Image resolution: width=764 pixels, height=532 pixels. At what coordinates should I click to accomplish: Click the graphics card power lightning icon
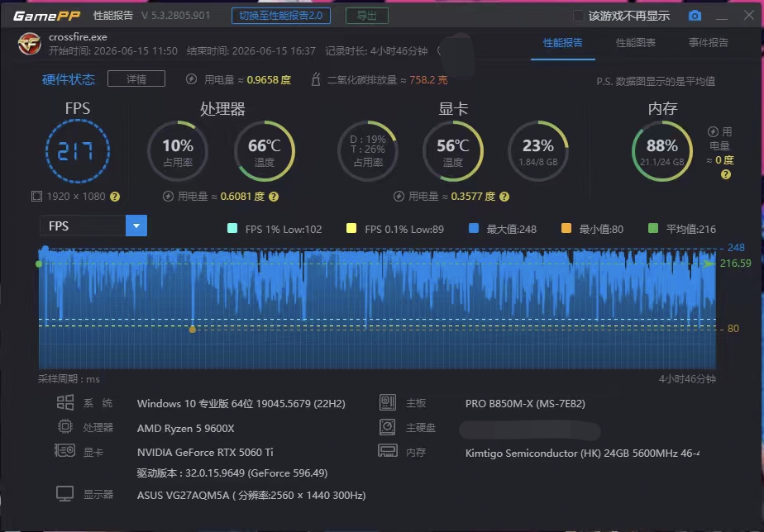click(x=399, y=196)
